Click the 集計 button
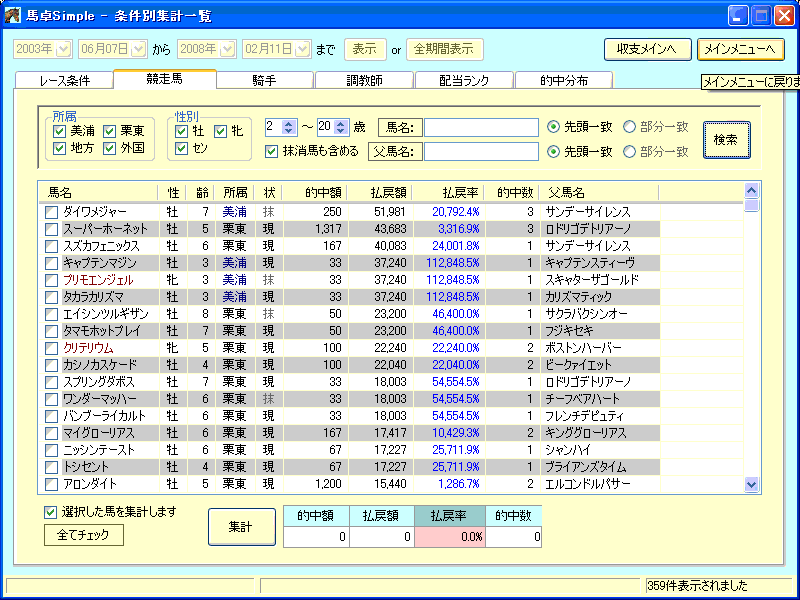Image resolution: width=800 pixels, height=600 pixels. pyautogui.click(x=242, y=527)
